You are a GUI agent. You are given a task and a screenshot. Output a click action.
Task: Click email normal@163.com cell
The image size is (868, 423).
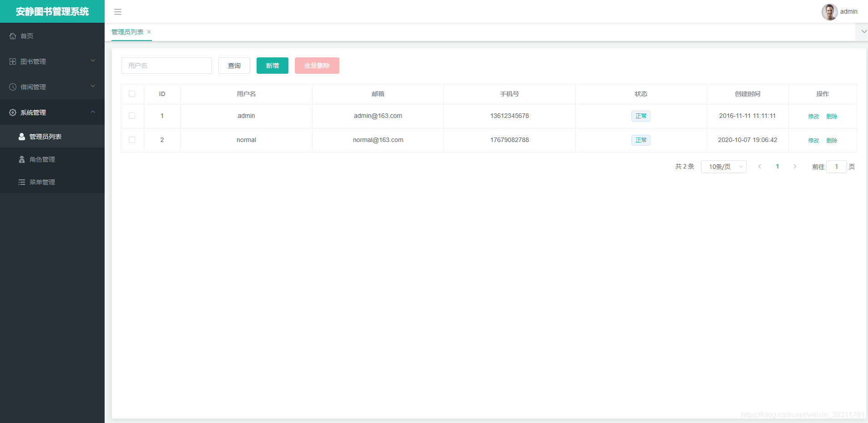click(378, 140)
